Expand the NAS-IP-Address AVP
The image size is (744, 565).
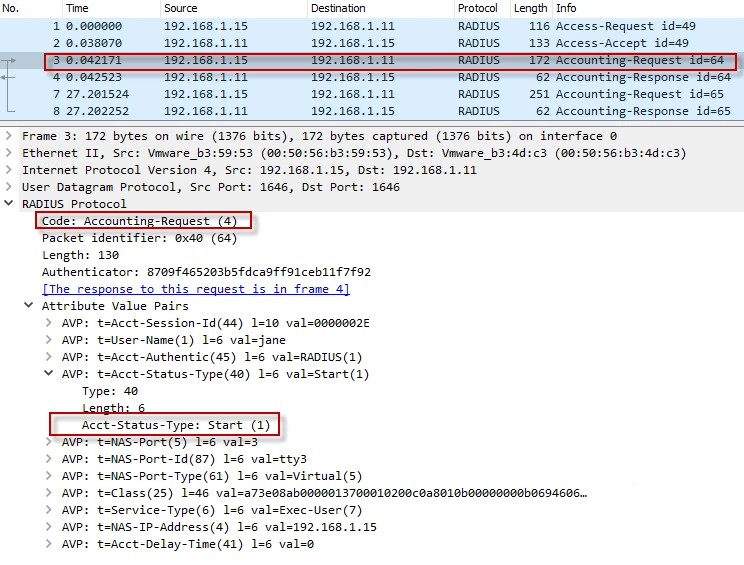pos(49,527)
